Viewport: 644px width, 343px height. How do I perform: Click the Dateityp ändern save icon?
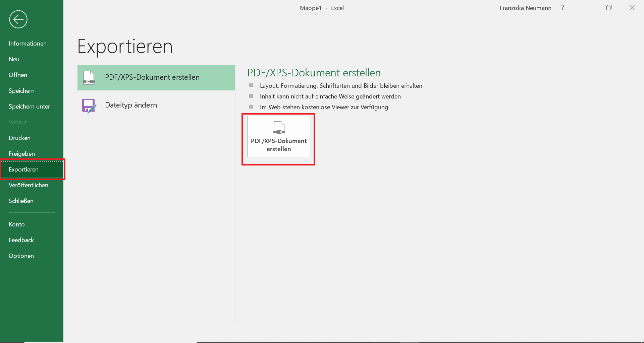pyautogui.click(x=89, y=106)
